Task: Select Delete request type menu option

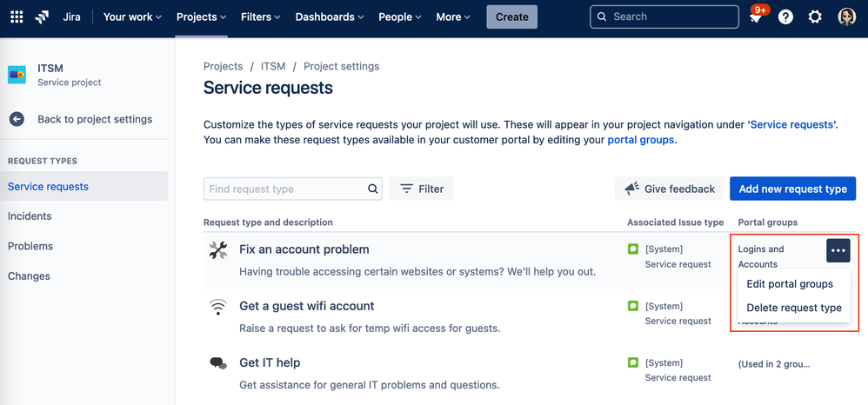Action: (x=794, y=309)
